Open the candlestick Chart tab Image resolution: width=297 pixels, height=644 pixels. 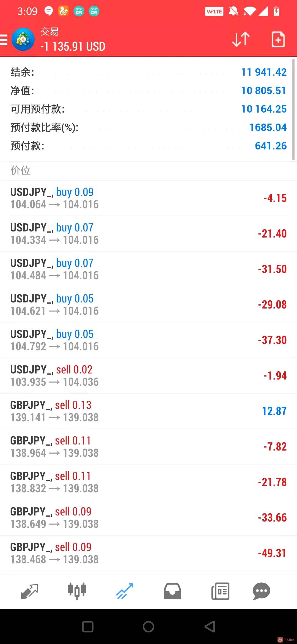click(x=77, y=591)
